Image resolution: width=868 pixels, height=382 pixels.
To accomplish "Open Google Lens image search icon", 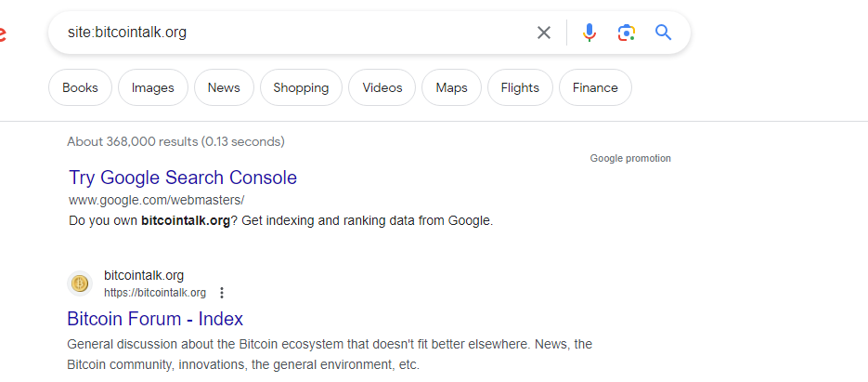I will tap(626, 33).
